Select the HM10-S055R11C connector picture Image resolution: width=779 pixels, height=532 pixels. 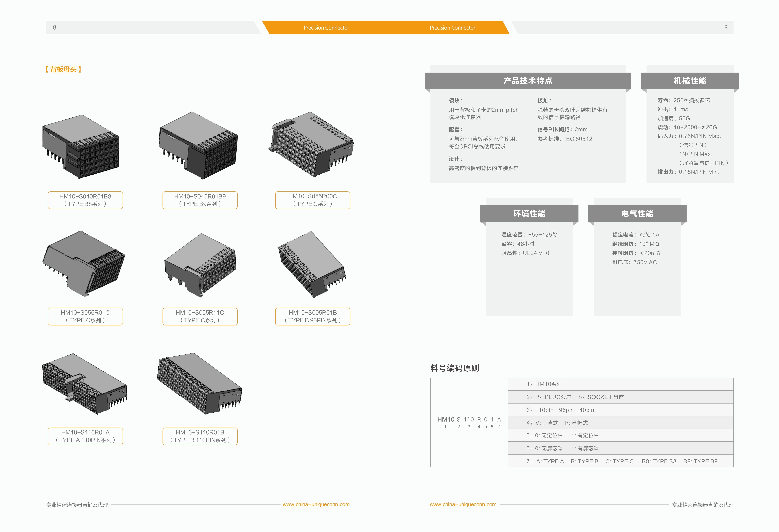(x=200, y=265)
